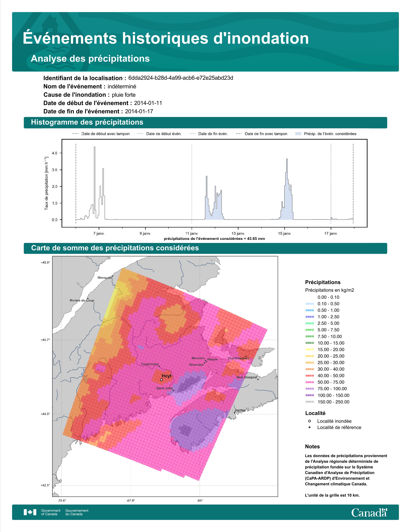Click the Précip. de l'évén. considérées swatch
411x532 pixels.
[x=298, y=134]
